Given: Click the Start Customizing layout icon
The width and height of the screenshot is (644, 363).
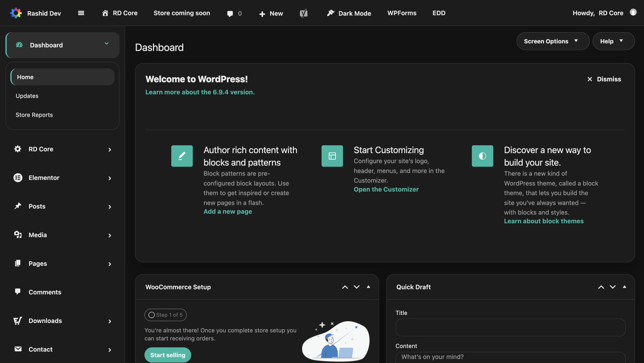Looking at the screenshot, I should pos(332,156).
